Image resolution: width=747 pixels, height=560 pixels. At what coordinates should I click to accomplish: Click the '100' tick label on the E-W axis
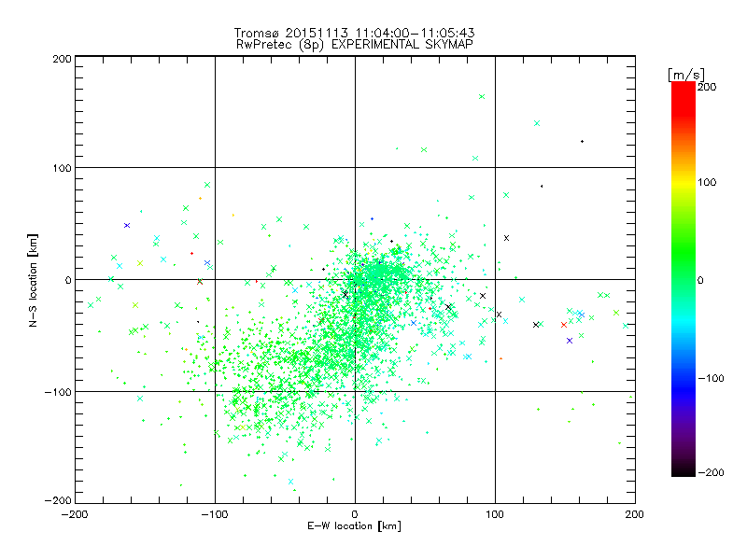(x=495, y=514)
